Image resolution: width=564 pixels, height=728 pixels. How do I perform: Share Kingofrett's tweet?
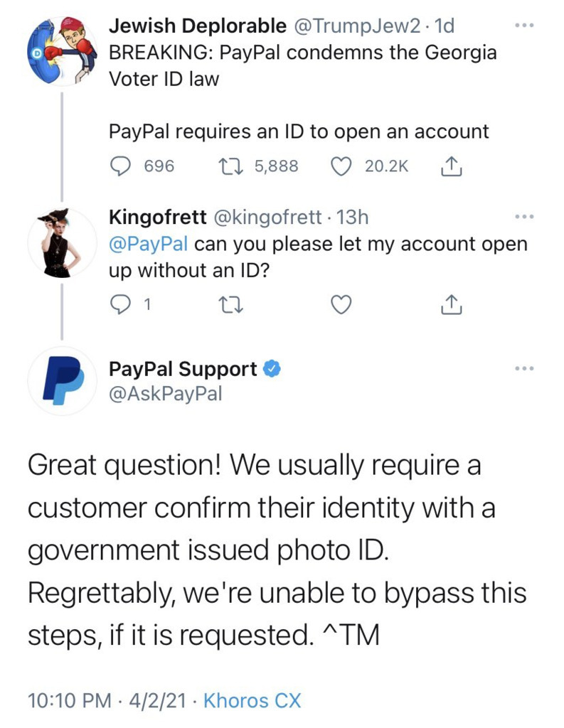pos(451,304)
